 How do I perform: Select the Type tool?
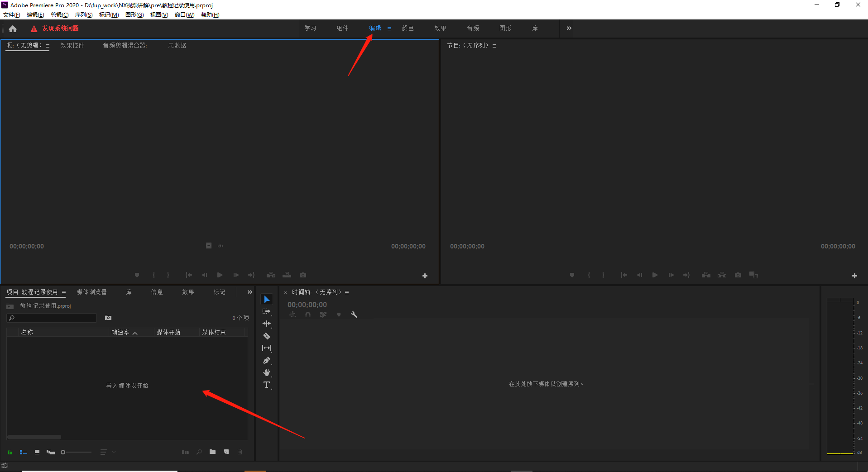pos(267,385)
